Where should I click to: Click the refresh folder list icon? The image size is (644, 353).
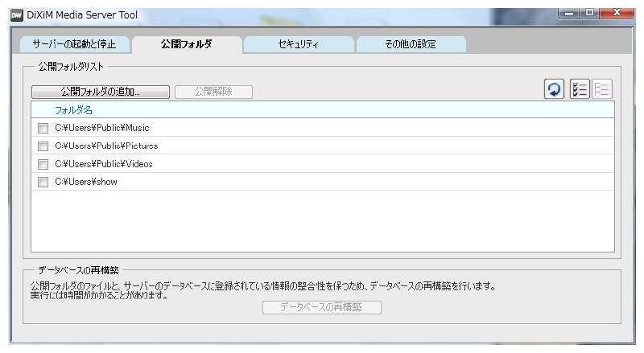[x=555, y=91]
